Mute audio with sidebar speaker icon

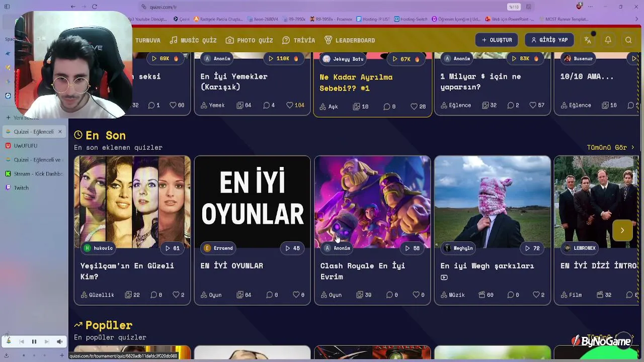tap(59, 342)
